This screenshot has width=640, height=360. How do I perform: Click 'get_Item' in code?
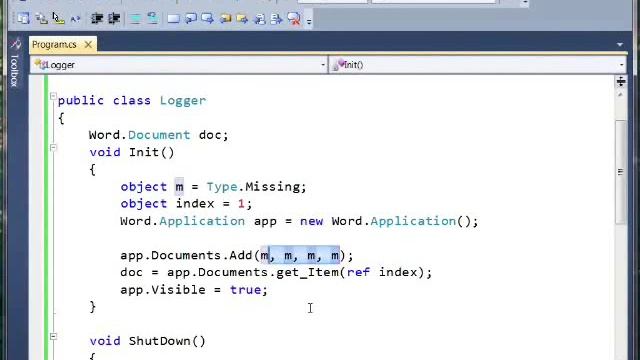(x=307, y=272)
